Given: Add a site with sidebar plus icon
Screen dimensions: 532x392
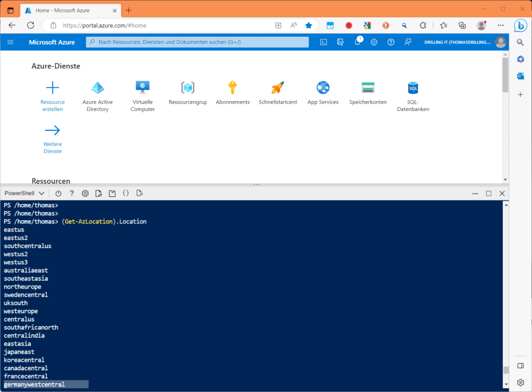Looking at the screenshot, I should pos(521,94).
